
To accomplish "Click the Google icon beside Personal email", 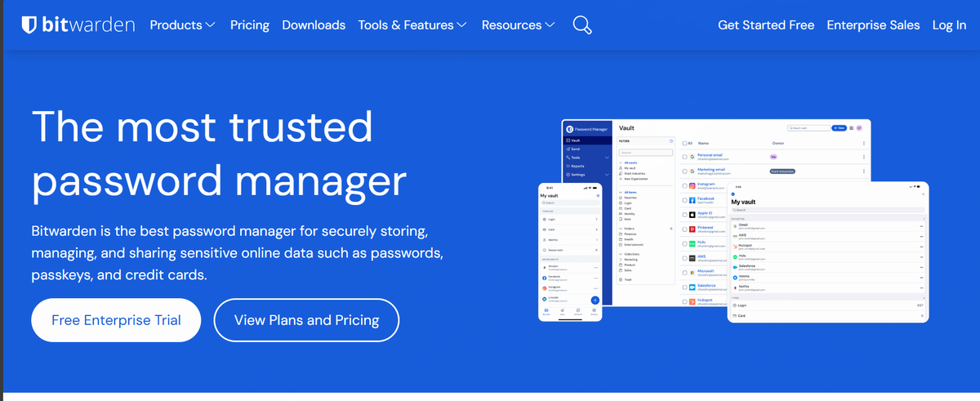I will [692, 157].
